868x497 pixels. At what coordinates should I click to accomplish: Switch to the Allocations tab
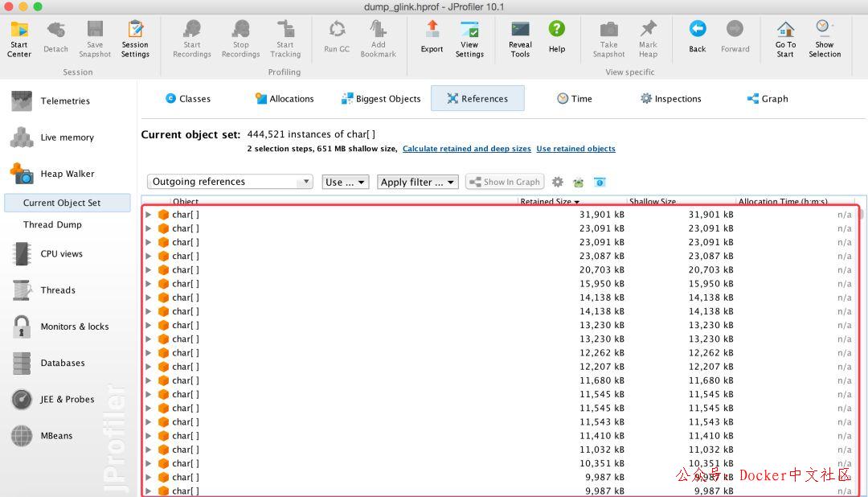coord(285,99)
